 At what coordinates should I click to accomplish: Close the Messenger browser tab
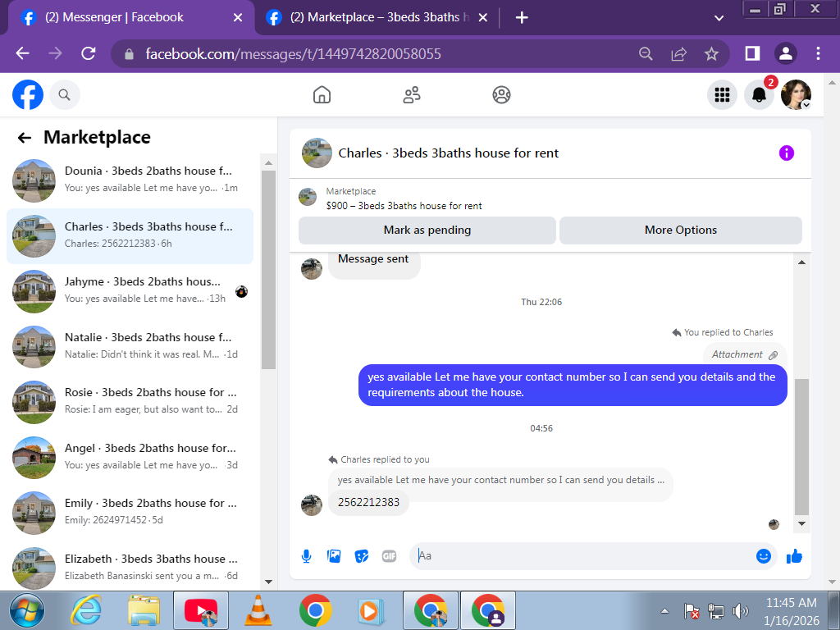(238, 18)
